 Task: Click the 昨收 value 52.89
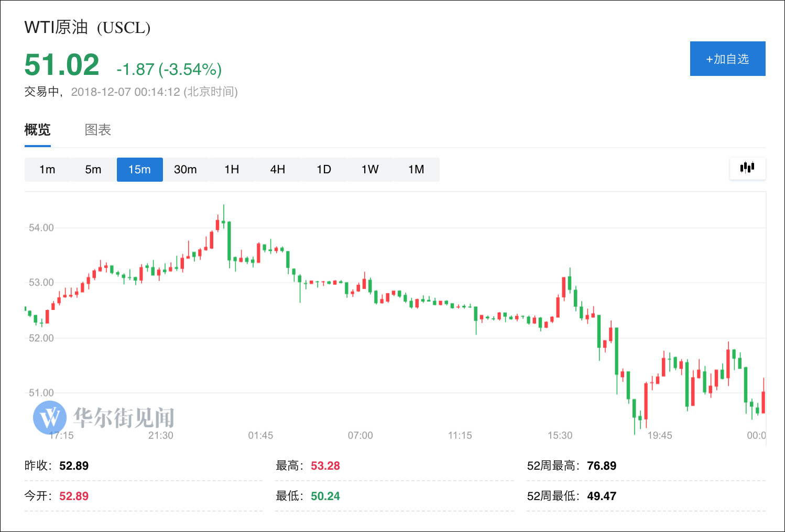click(x=75, y=465)
